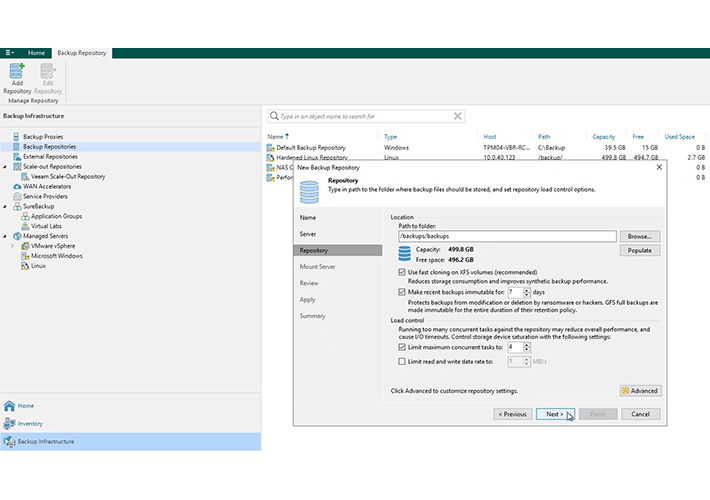710x500 pixels.
Task: Click the immutable days number field
Action: (x=515, y=292)
